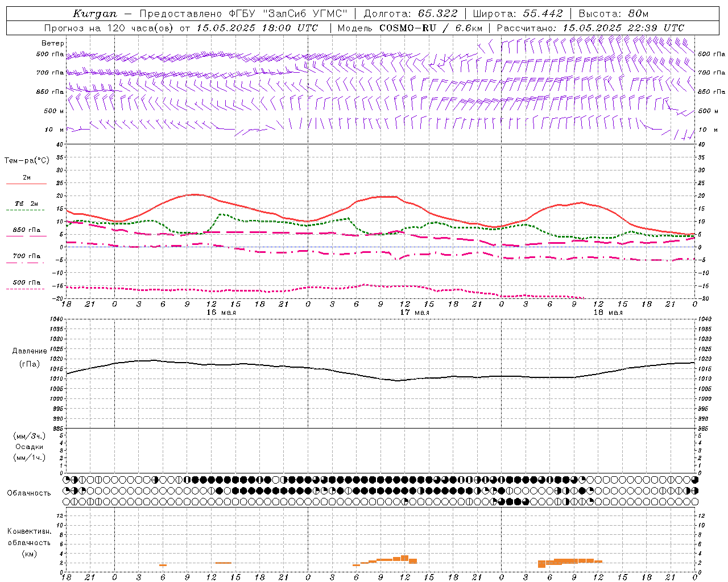This screenshot has width=728, height=582.
Task: Click the 16 мая date label
Action: (221, 313)
